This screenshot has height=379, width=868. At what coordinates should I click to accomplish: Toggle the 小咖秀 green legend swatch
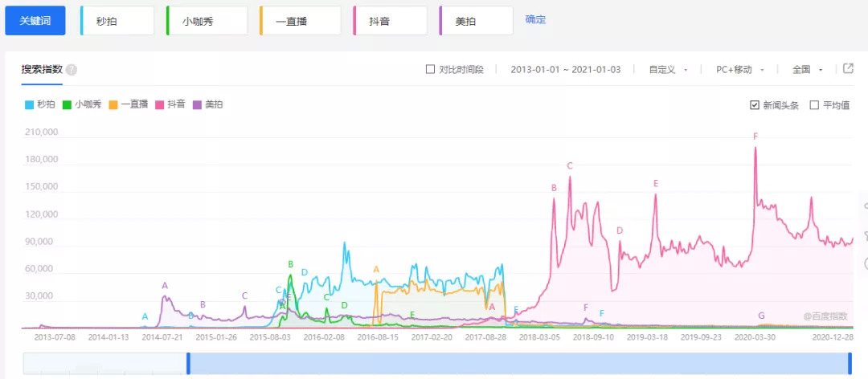pos(68,104)
